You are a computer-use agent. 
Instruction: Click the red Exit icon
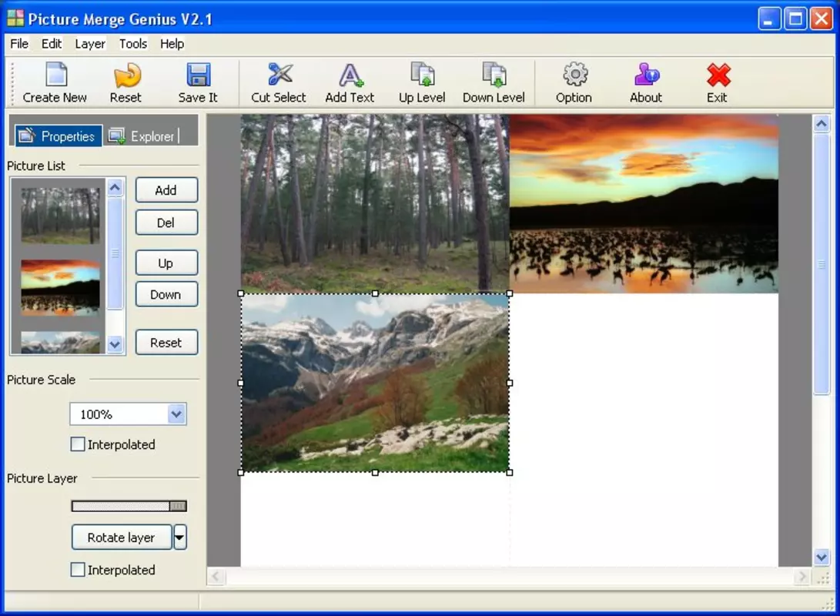718,75
